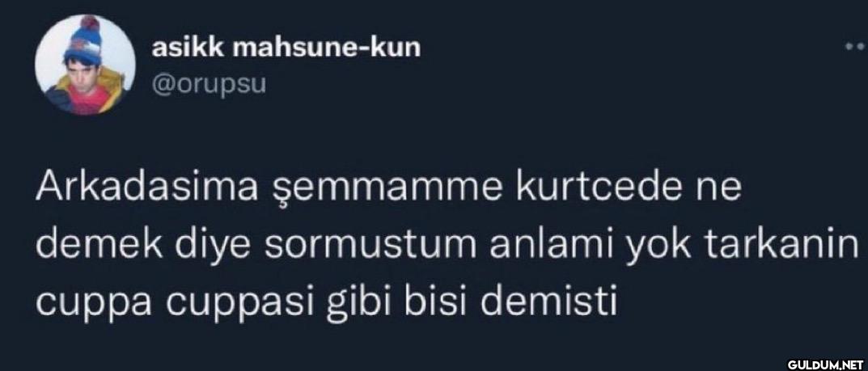The height and width of the screenshot is (371, 868).
Task: Open the @orupsu handle link
Action: tap(210, 85)
